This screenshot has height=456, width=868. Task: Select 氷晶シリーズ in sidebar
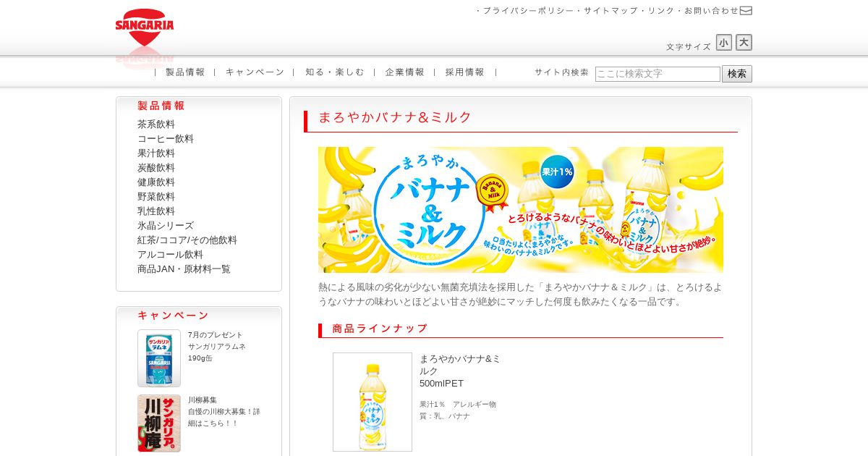[166, 226]
